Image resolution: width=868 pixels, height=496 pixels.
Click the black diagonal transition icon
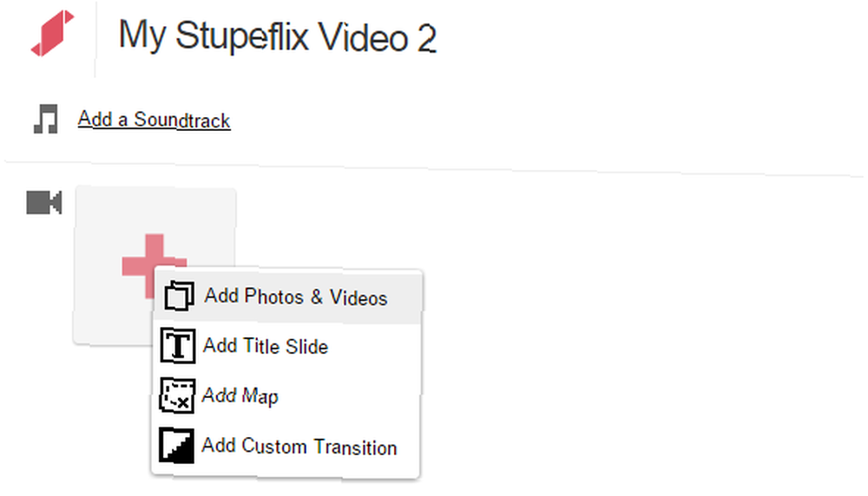(176, 445)
